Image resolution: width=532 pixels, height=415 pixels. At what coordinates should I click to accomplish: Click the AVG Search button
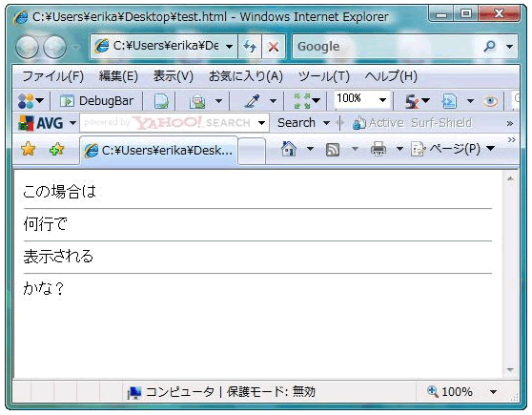(297, 123)
